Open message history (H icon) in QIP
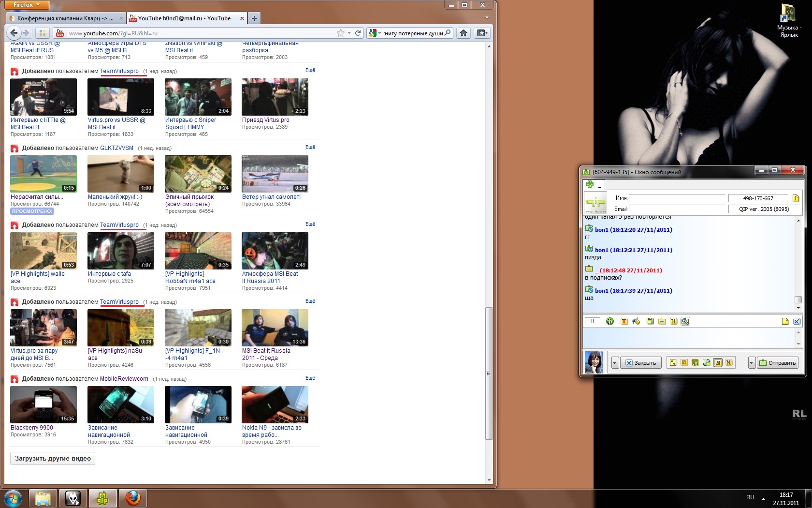This screenshot has width=812, height=508. [673, 321]
